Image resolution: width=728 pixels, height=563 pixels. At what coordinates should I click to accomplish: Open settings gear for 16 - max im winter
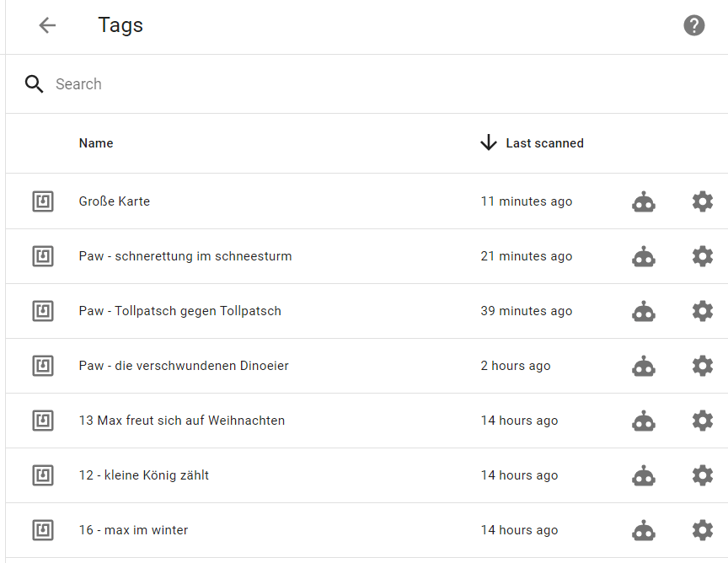[703, 530]
